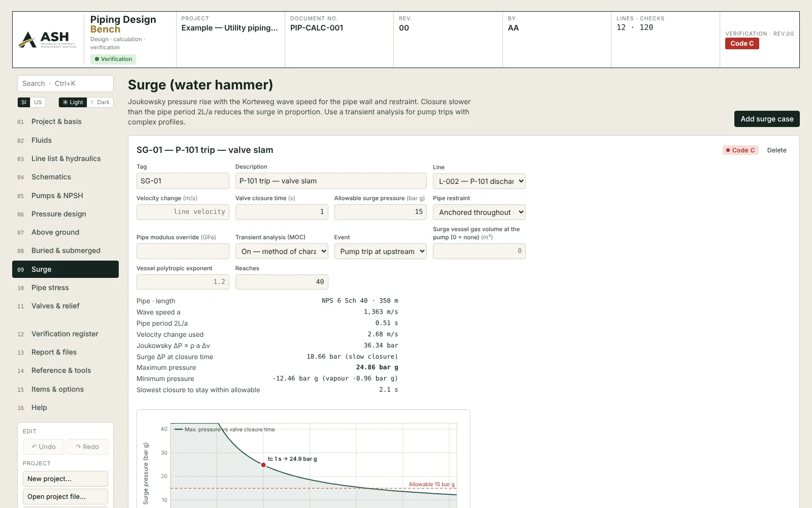Screen dimensions: 812x508
Task: Switch units to SI
Action: pos(24,102)
